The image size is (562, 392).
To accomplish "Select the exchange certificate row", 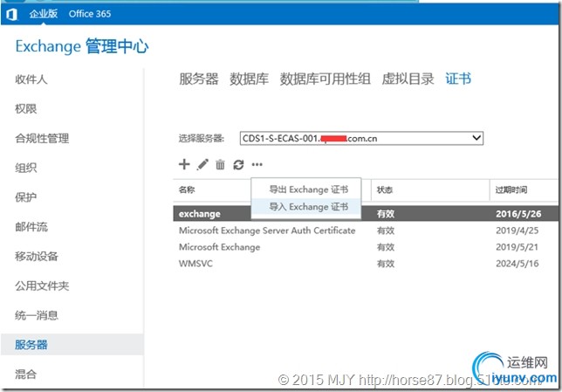I will (x=366, y=214).
